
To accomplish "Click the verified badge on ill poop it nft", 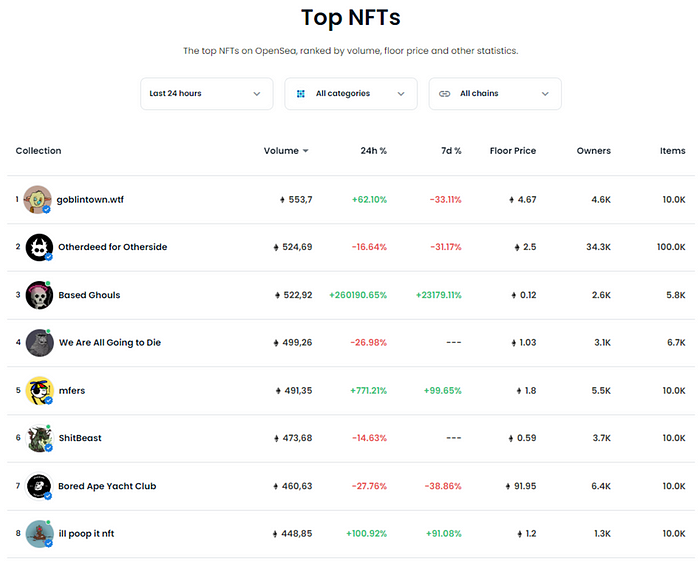I will pos(49,543).
